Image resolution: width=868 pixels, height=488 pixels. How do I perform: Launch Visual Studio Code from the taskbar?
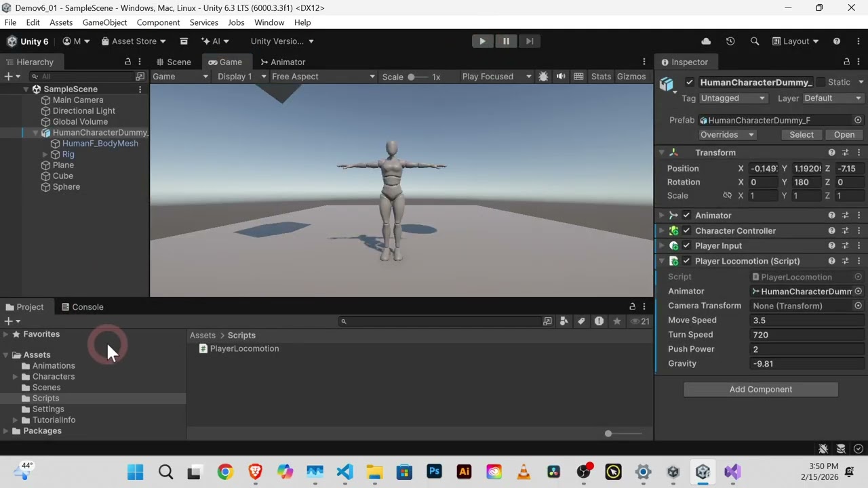(x=344, y=472)
